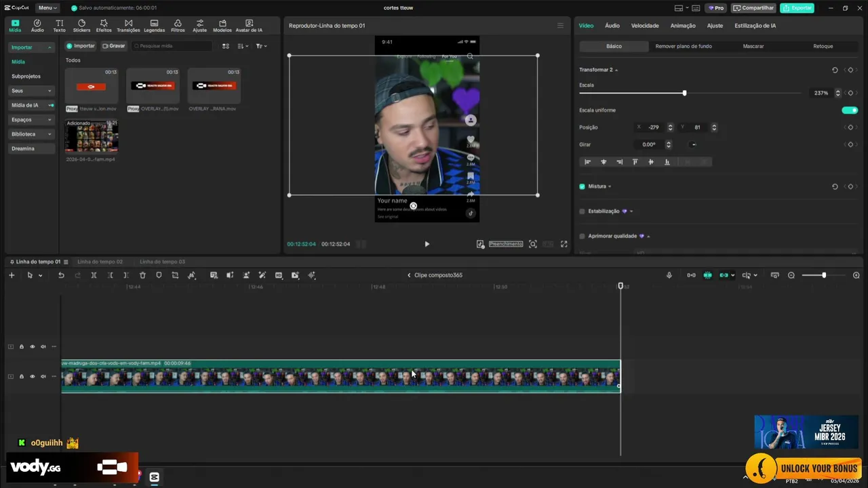Click the fullscreen preview icon

pos(564,244)
